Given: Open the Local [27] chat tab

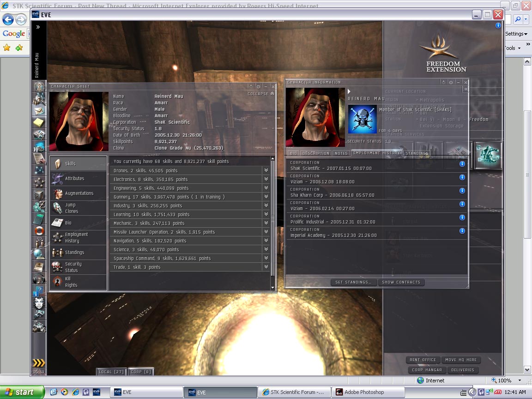Looking at the screenshot, I should (111, 372).
